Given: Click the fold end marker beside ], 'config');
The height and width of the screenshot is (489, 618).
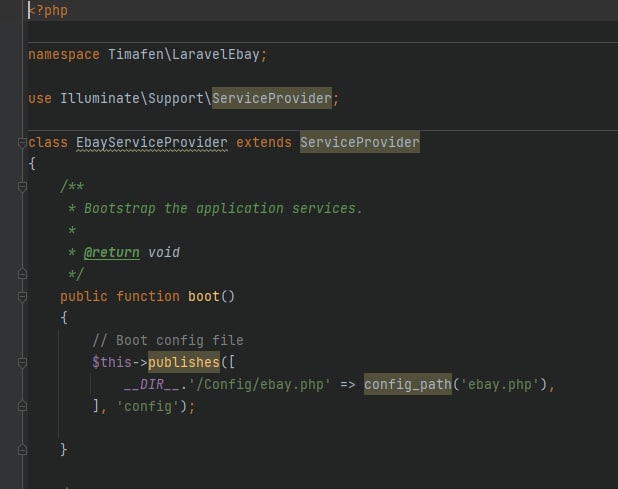Looking at the screenshot, I should (x=22, y=406).
